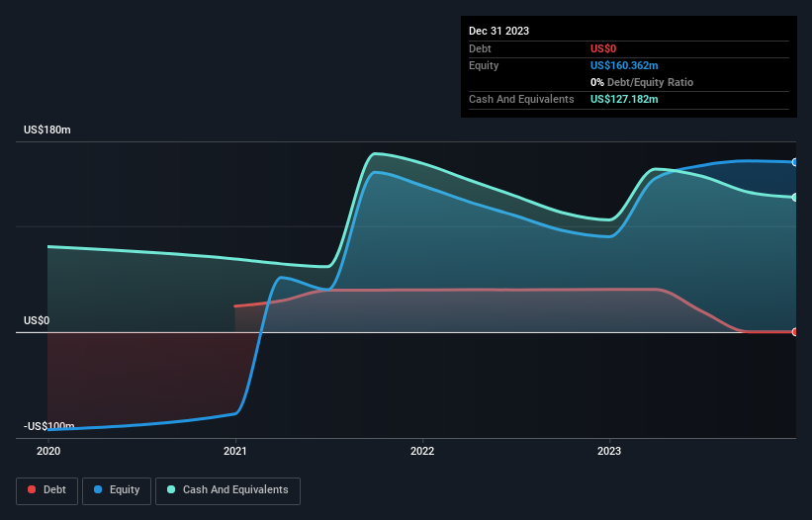Image resolution: width=812 pixels, height=520 pixels.
Task: Click the blue Equity legend dot
Action: pos(98,489)
